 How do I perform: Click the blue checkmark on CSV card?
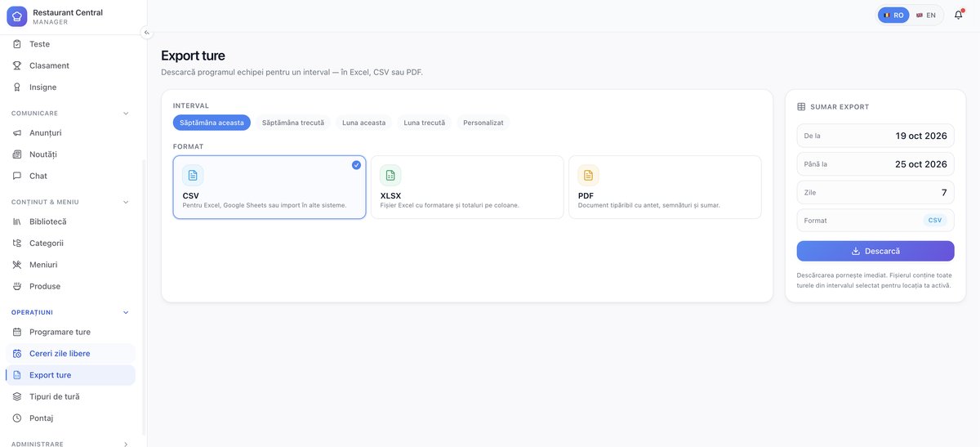pyautogui.click(x=356, y=165)
